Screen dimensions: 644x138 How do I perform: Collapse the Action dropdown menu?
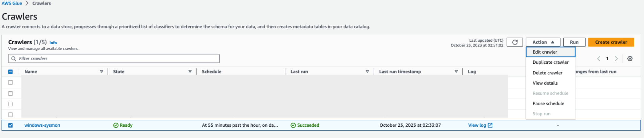coord(543,42)
